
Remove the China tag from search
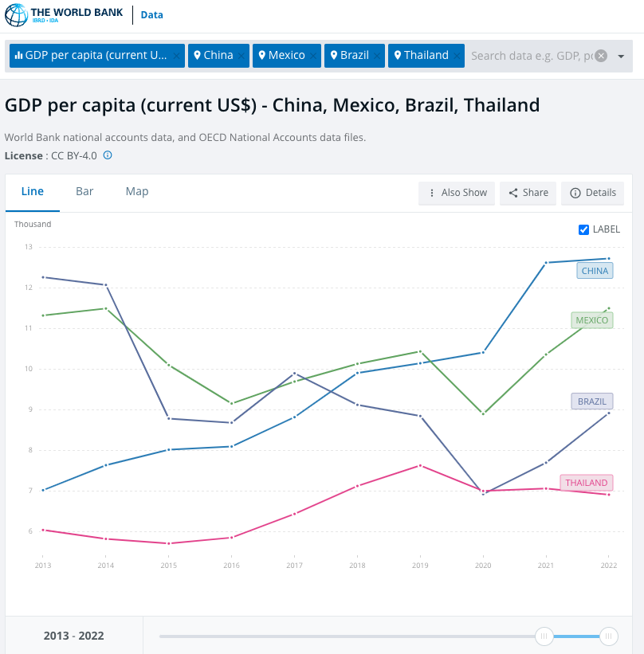243,56
